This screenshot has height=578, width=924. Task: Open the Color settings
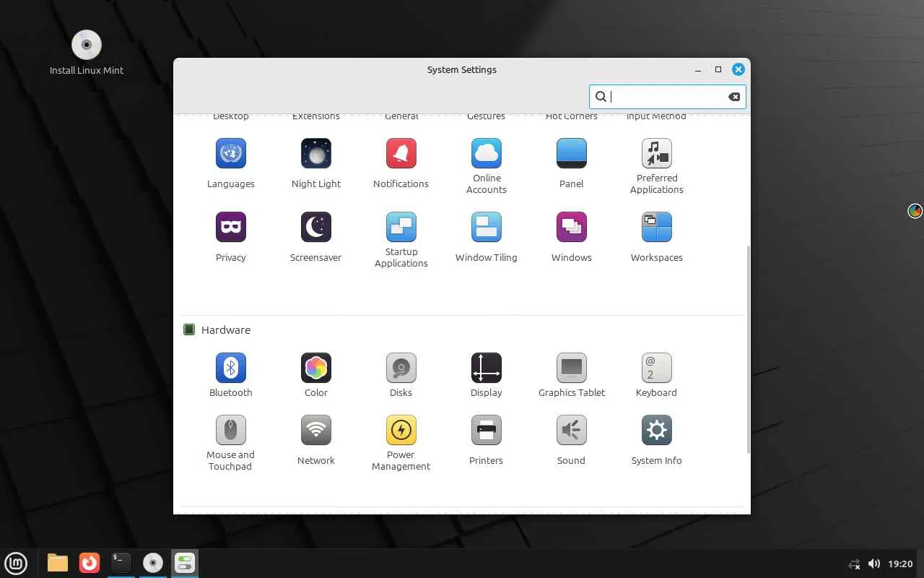(x=316, y=376)
